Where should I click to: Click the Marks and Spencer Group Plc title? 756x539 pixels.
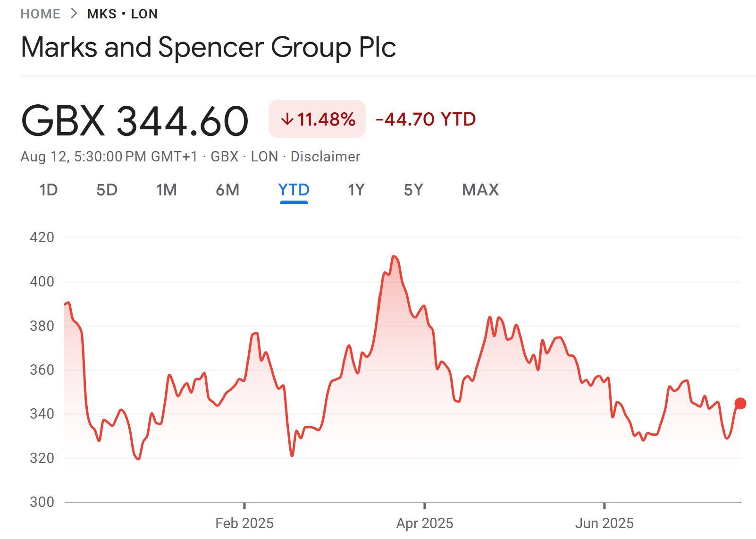[208, 47]
